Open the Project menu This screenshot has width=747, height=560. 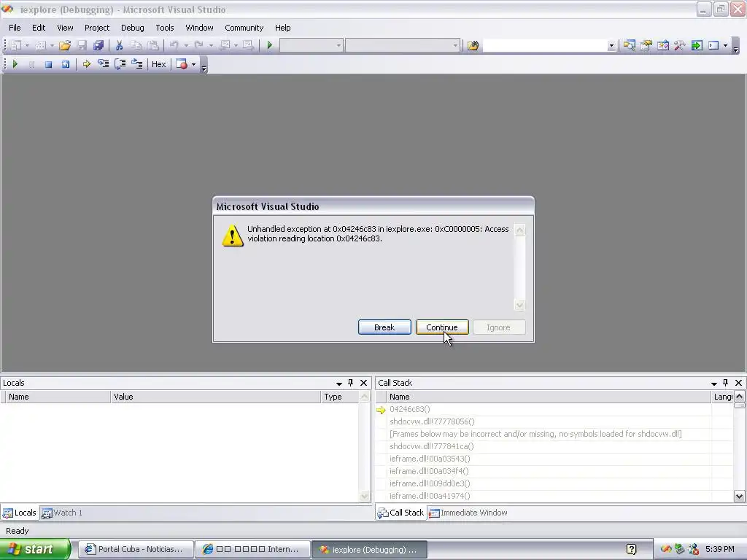(x=97, y=28)
